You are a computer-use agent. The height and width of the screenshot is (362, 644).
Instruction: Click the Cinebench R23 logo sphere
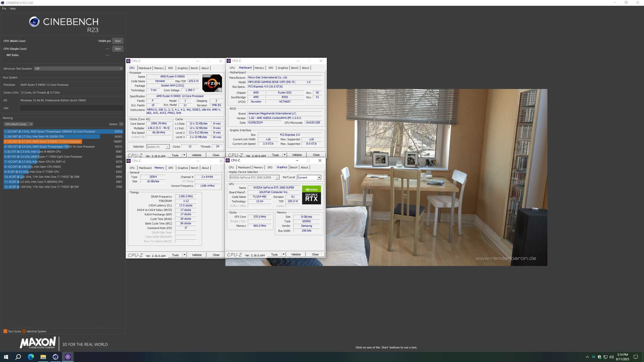coord(34,22)
